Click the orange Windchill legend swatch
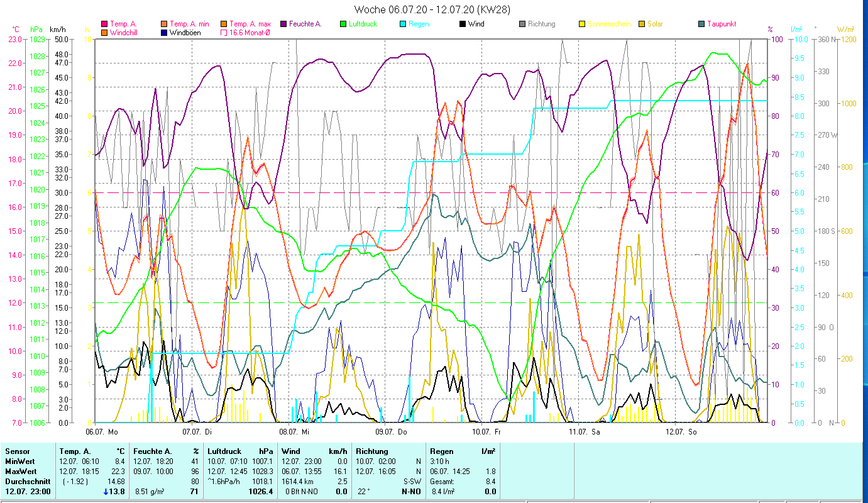The width and height of the screenshot is (868, 503). coord(104,32)
